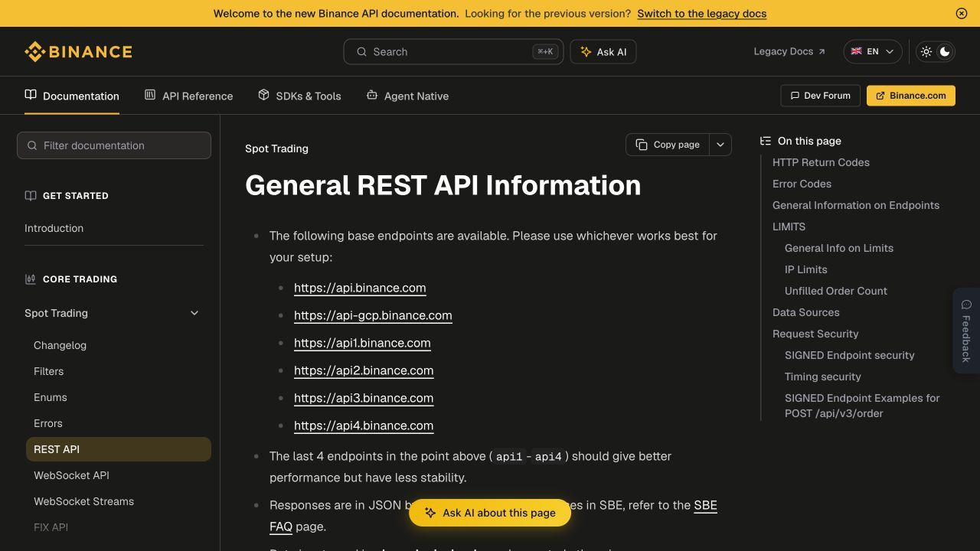Open the Binance.com button

[x=911, y=96]
